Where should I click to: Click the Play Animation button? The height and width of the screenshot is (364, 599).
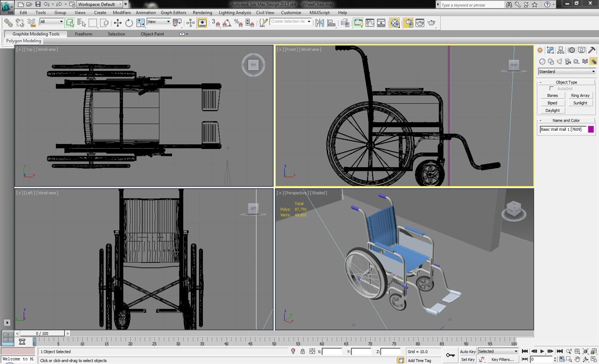click(542, 351)
